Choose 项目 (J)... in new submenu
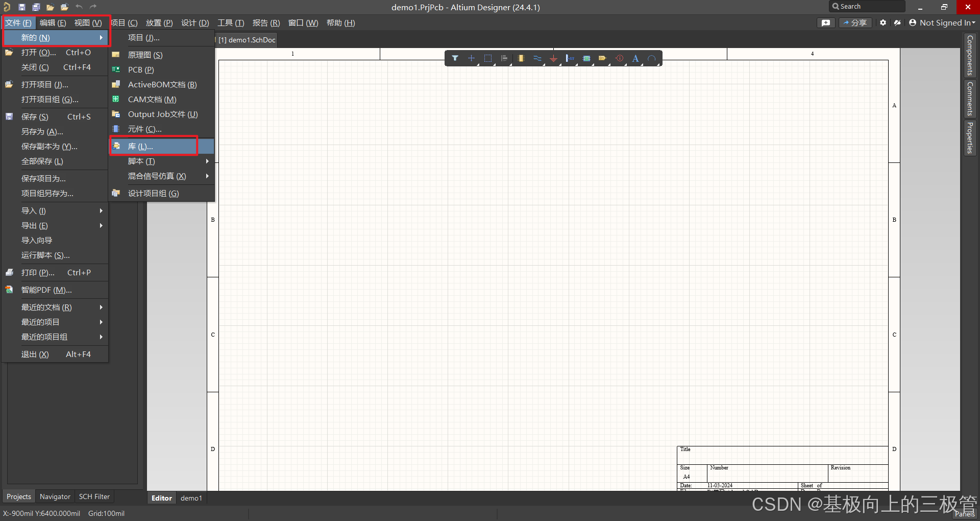 (162, 38)
